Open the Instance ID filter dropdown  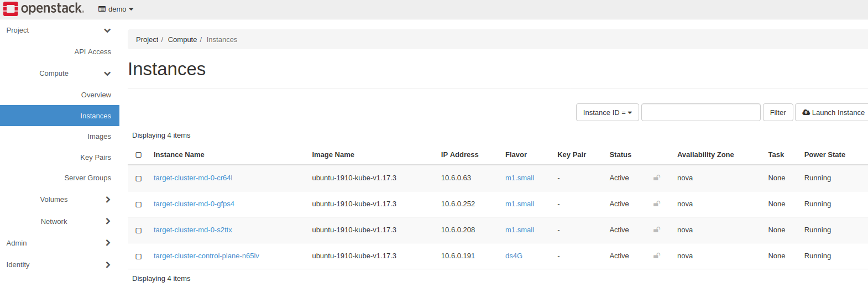pyautogui.click(x=607, y=112)
